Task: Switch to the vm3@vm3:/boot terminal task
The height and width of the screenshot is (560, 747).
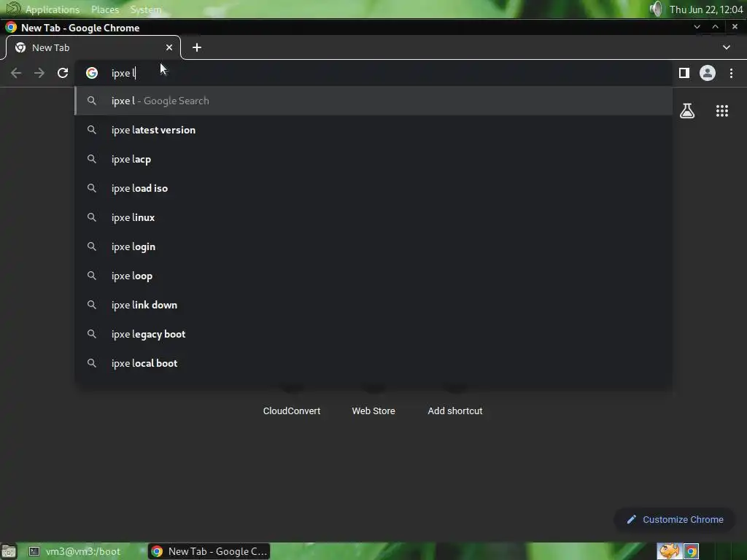Action: coord(75,551)
